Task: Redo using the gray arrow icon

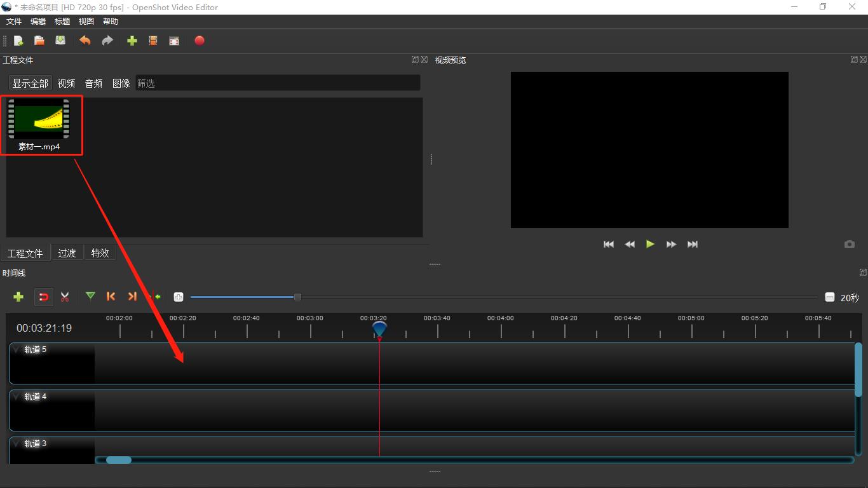Action: pyautogui.click(x=107, y=41)
